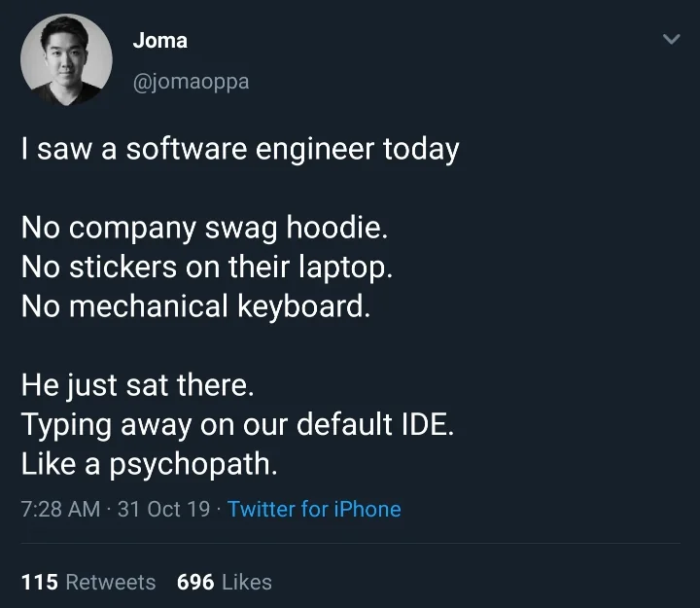Screen dimensions: 700x608
Task: Click the 'Like a psychopath.' line
Action: 149,464
